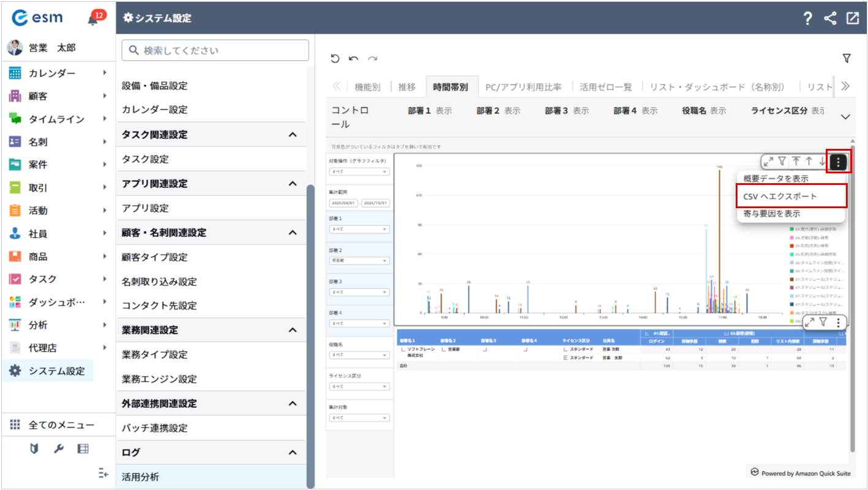Screen dimensions: 868x490
Task: Click the notification bell icon
Action: 93,19
